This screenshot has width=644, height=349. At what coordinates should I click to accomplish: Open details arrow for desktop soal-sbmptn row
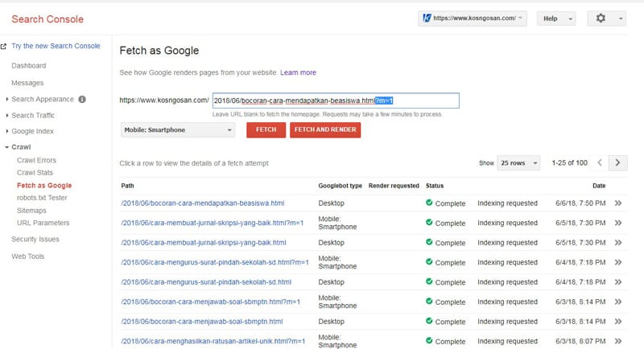[x=618, y=321]
